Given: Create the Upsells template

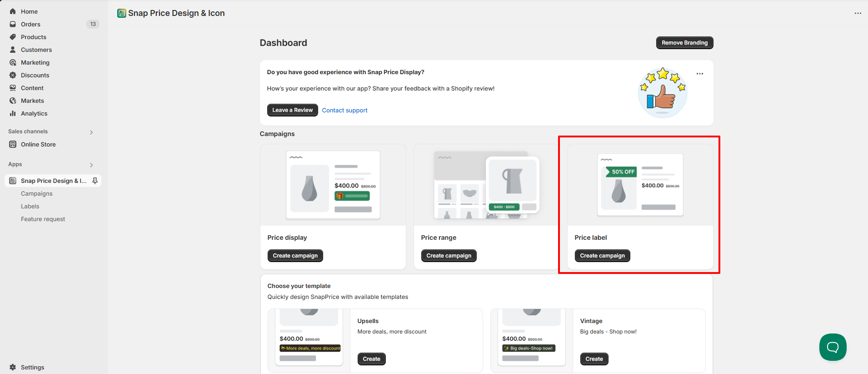Looking at the screenshot, I should coord(371,359).
